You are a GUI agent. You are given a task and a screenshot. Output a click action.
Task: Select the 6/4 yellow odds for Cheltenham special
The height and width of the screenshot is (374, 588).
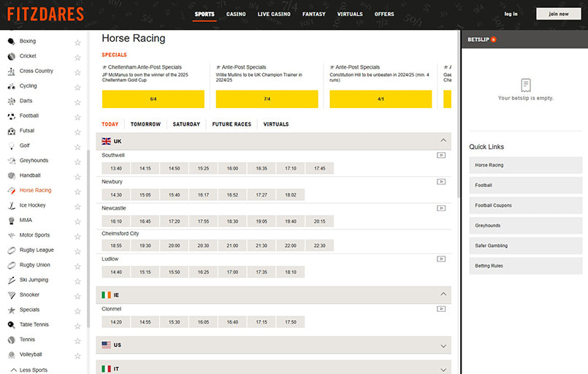point(153,99)
